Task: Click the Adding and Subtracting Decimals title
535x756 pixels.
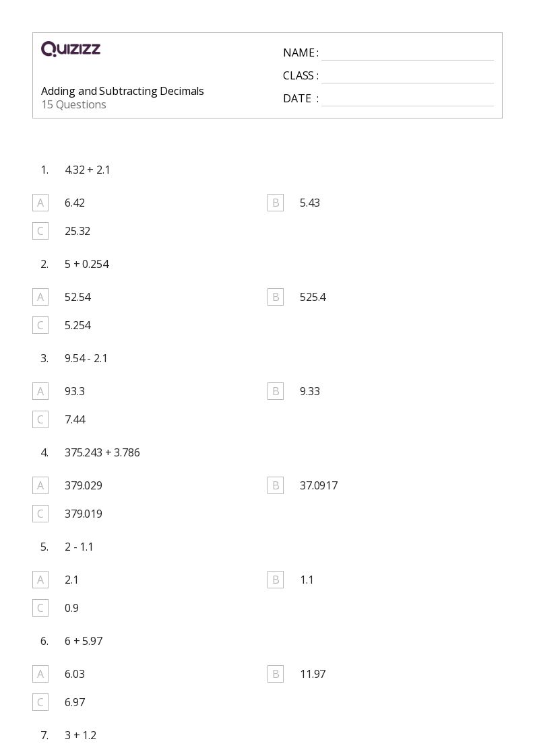Action: (x=123, y=91)
